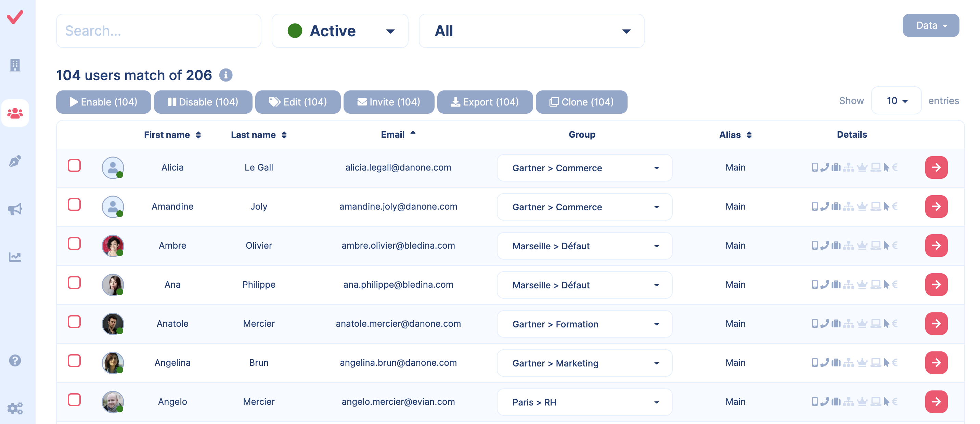The image size is (980, 424).
Task: Click the Invite (104) button
Action: pos(388,102)
